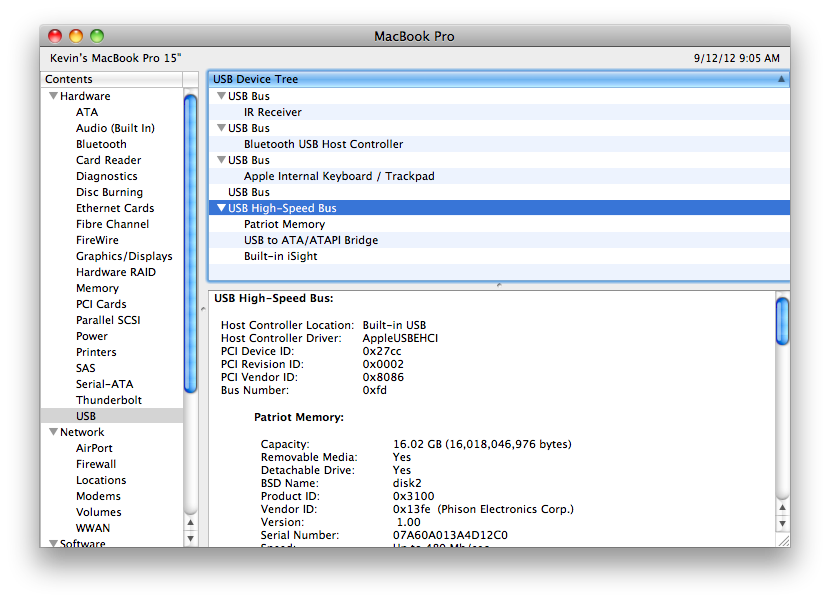Screen dimensions: 830x602
Task: Select Disc Burning in sidebar
Action: (x=110, y=192)
